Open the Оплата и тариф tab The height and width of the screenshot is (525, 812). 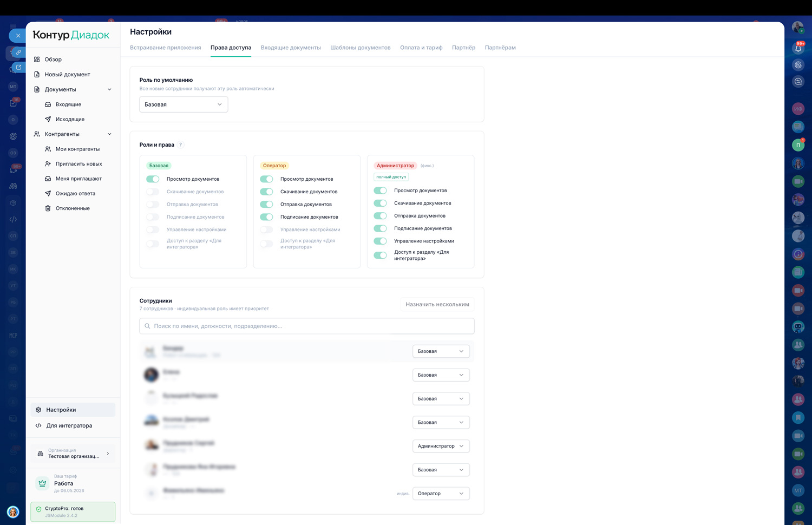point(421,48)
